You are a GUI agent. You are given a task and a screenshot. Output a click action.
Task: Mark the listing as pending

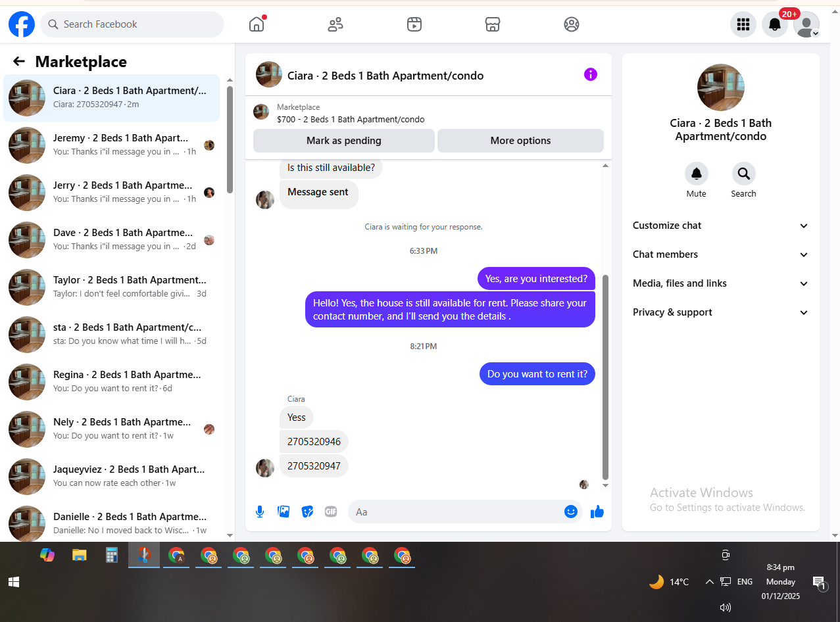tap(344, 141)
